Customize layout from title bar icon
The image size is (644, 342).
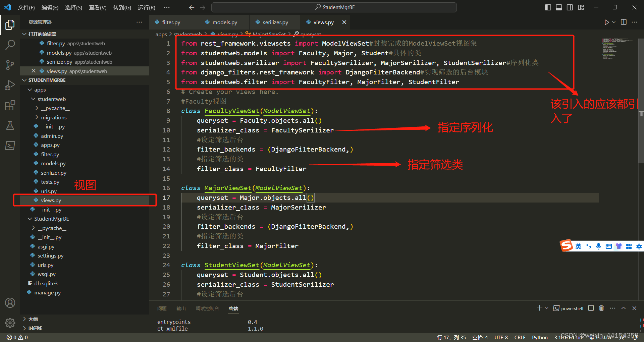click(x=581, y=7)
